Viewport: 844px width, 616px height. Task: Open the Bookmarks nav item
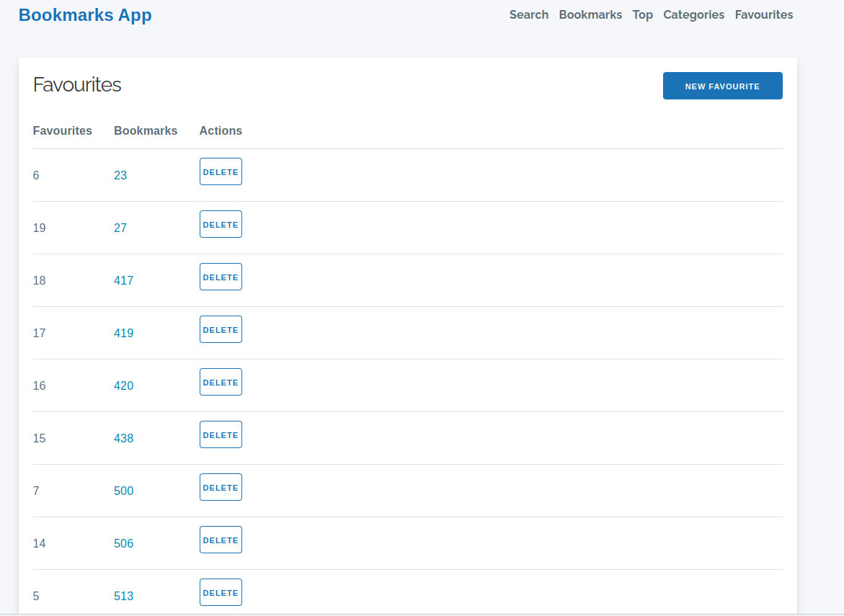pyautogui.click(x=590, y=15)
